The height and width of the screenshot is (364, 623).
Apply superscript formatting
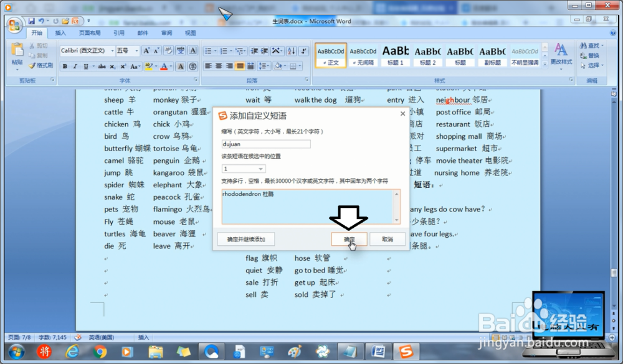(x=123, y=67)
